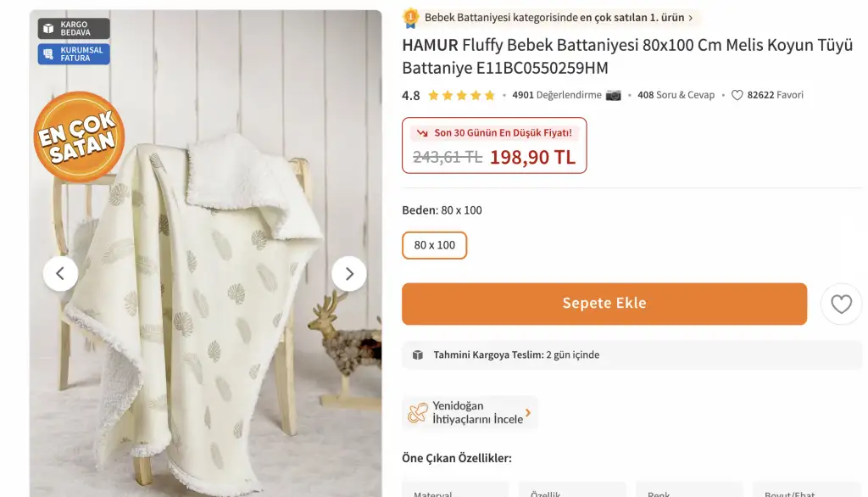Open the bestseller category ranking chevron
Viewport: 868px width, 497px height.
tap(692, 18)
